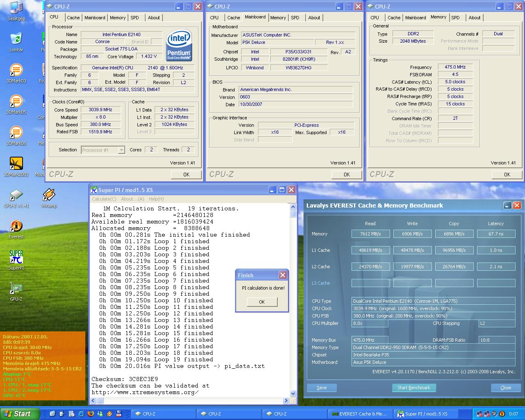525x420 pixels.
Task: Click http://www.xtremesystems.org/ line in Super PI
Action: [145, 392]
